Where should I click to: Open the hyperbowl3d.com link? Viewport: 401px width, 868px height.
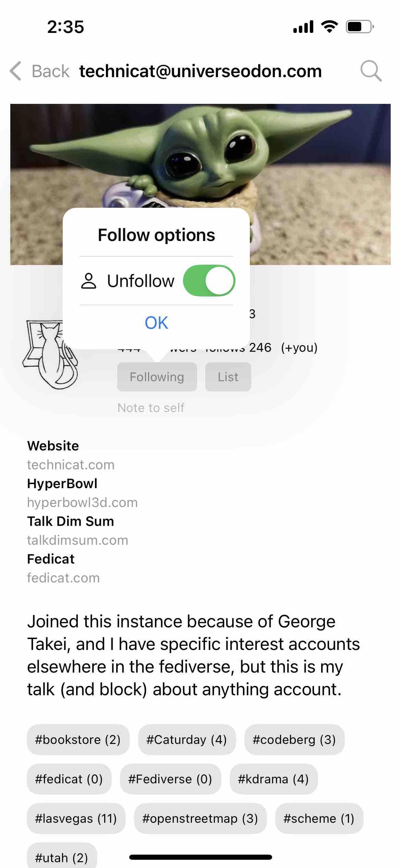[x=82, y=503]
